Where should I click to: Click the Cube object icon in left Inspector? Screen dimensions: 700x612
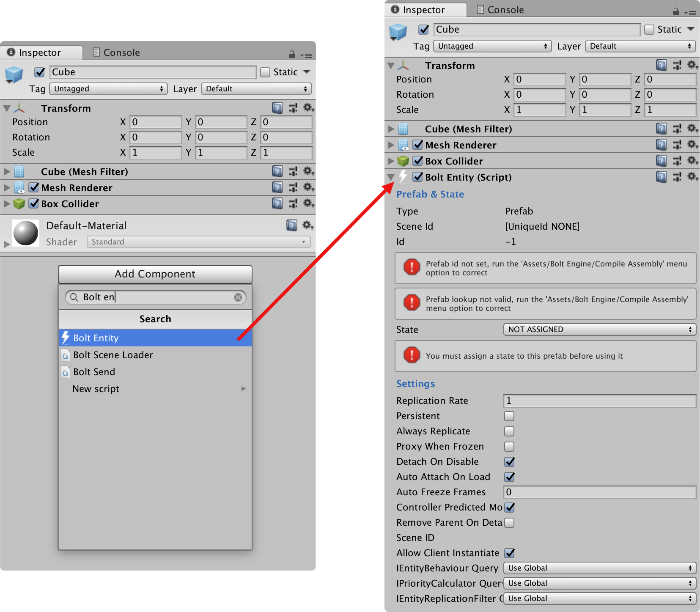coord(14,75)
